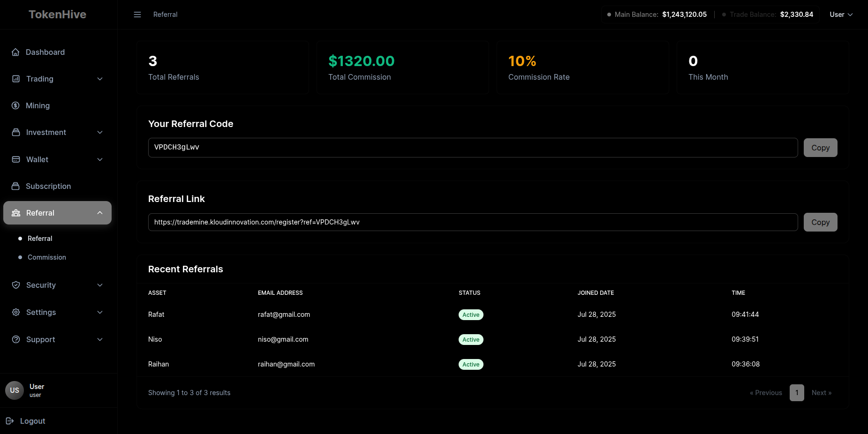Click the Main Balance amount $1,243,120.05
This screenshot has width=868, height=434.
(x=684, y=15)
